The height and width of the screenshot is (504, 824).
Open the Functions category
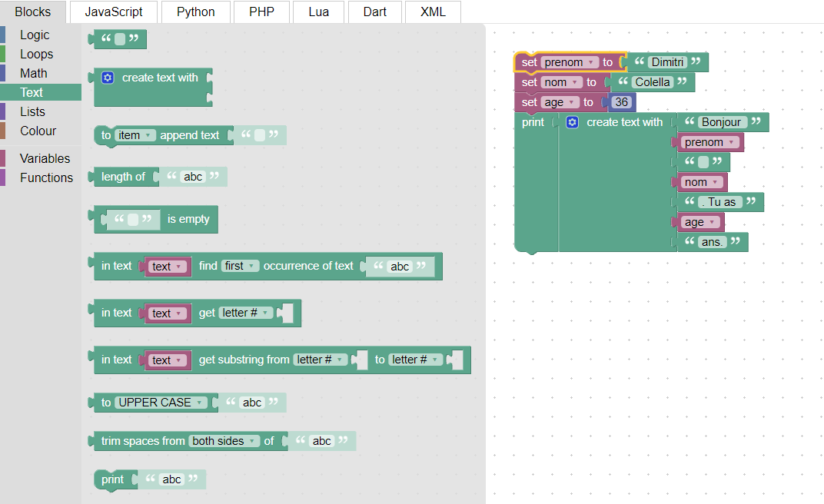46,177
